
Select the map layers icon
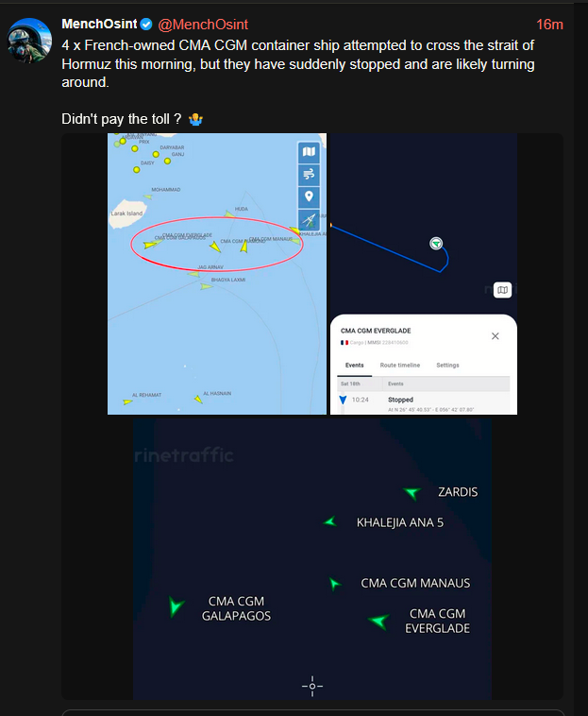click(309, 152)
